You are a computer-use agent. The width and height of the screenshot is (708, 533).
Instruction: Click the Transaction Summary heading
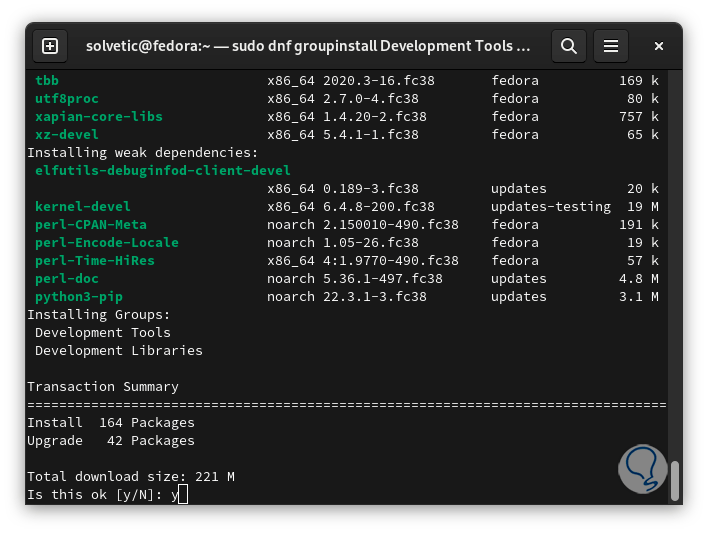[x=103, y=386]
